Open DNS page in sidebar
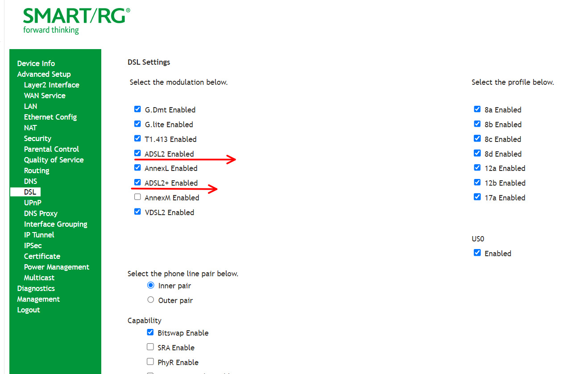Image resolution: width=588 pixels, height=374 pixels. (30, 181)
